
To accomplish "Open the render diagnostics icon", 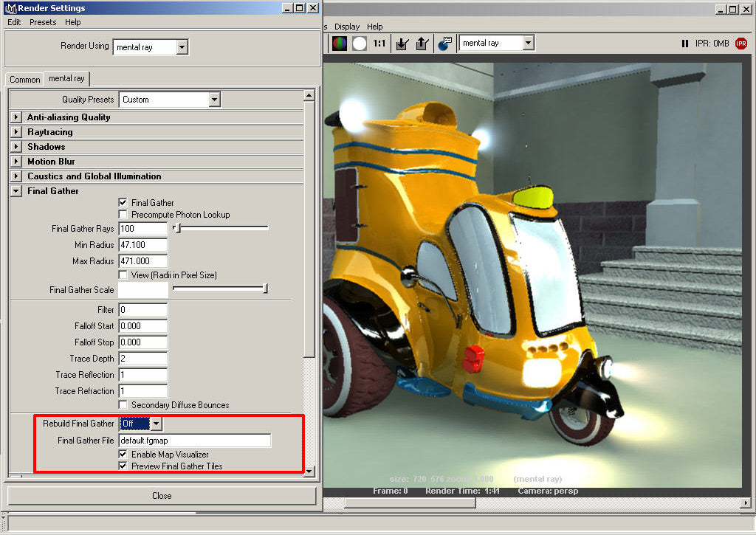I will click(444, 44).
